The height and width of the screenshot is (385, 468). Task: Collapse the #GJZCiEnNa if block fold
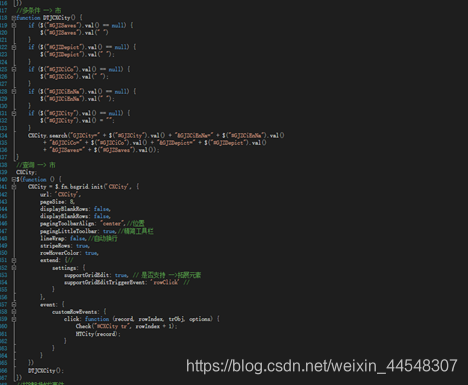tap(14, 91)
